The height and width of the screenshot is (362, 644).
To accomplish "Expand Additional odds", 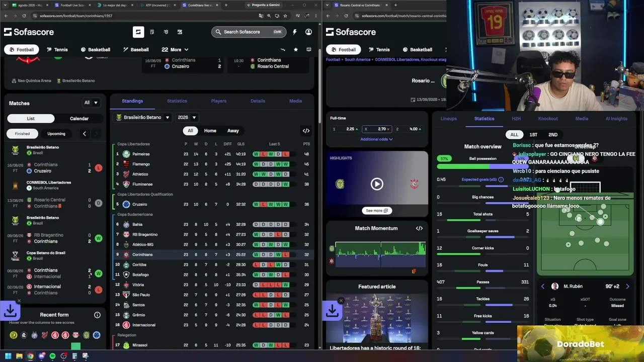I will point(376,139).
